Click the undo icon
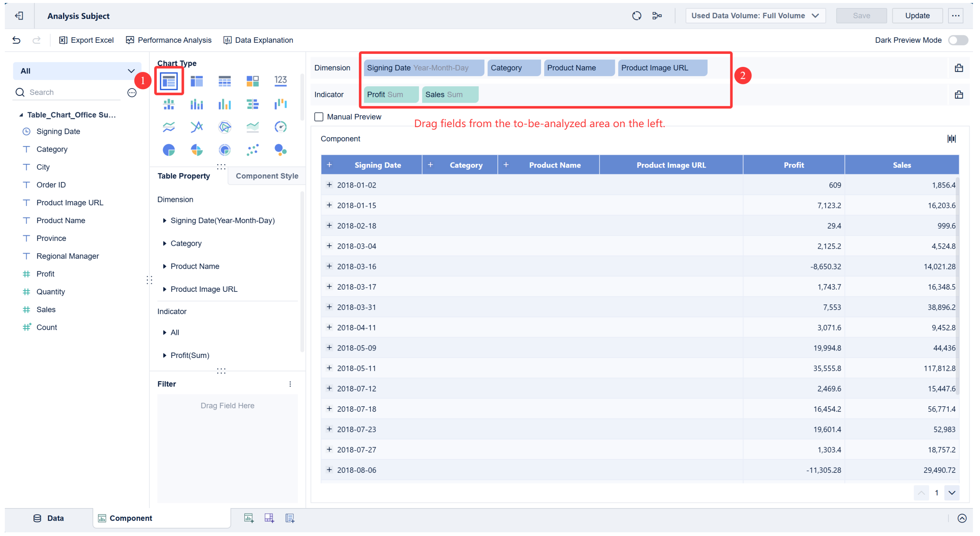Viewport: 980px width, 536px height. (16, 40)
